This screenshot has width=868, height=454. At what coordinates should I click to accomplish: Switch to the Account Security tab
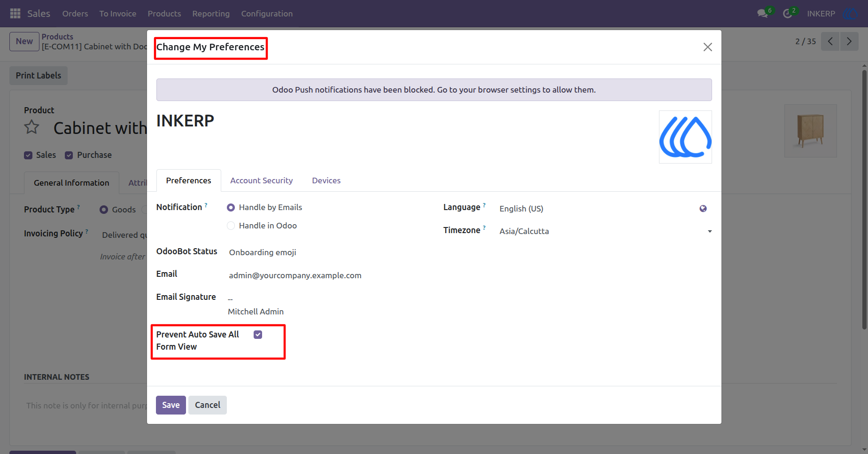point(262,180)
